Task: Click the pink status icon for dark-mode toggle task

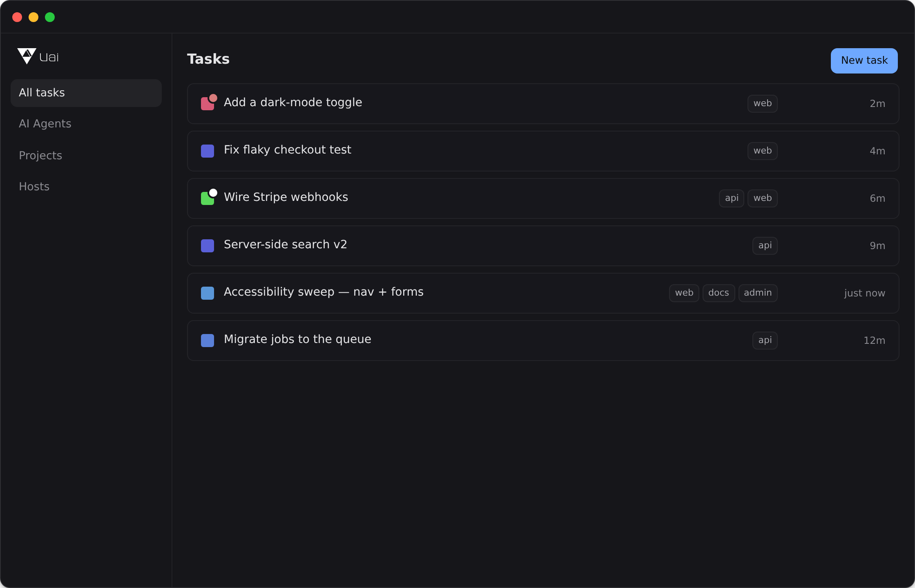Action: (208, 104)
